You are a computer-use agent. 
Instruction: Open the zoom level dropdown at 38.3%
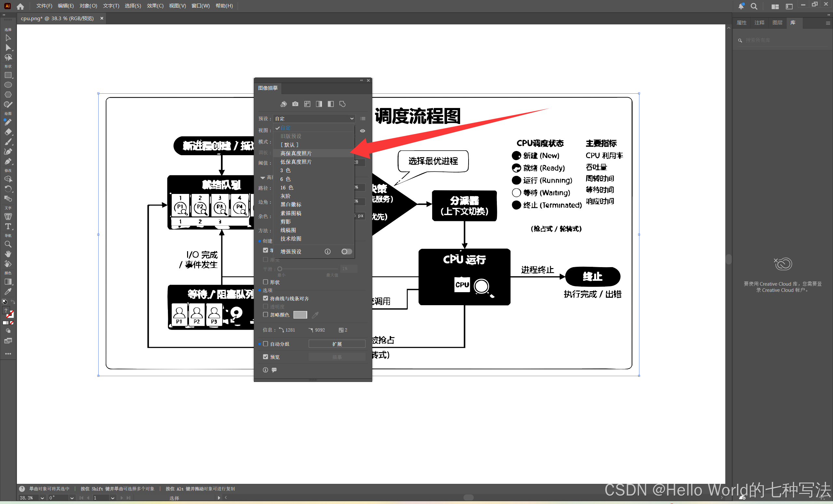(42, 497)
